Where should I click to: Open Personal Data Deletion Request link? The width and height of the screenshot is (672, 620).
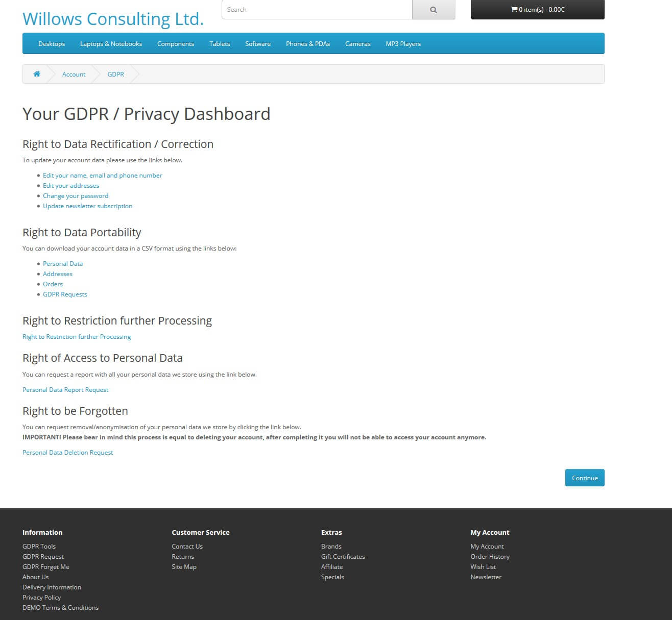point(67,453)
